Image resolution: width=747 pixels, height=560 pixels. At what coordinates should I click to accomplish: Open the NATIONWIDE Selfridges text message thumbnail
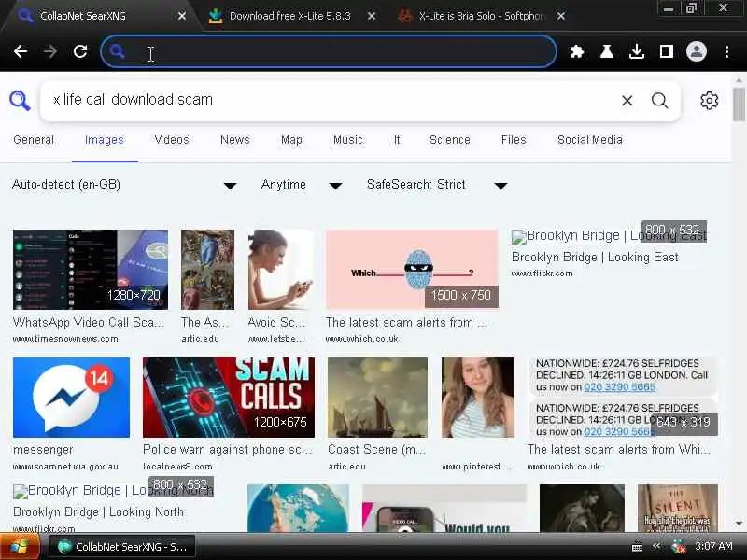623,398
